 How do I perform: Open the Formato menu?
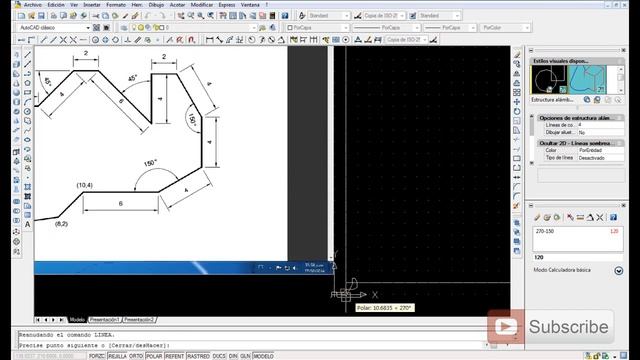point(116,5)
